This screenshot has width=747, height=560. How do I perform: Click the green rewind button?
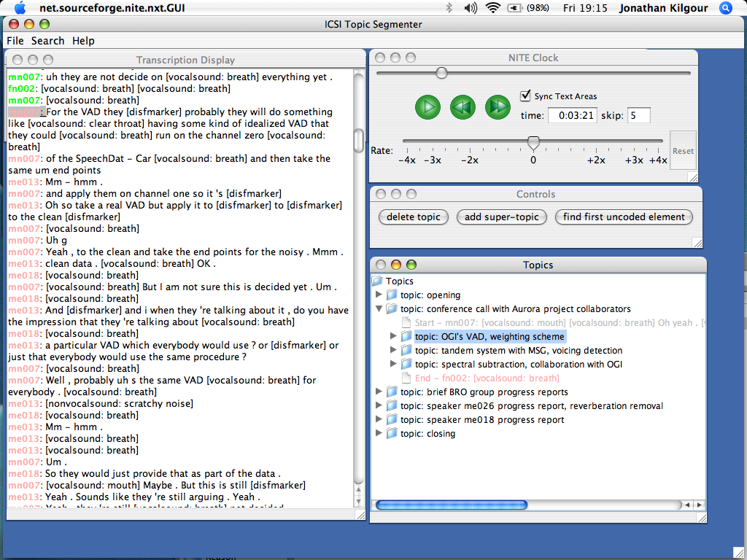[x=462, y=106]
